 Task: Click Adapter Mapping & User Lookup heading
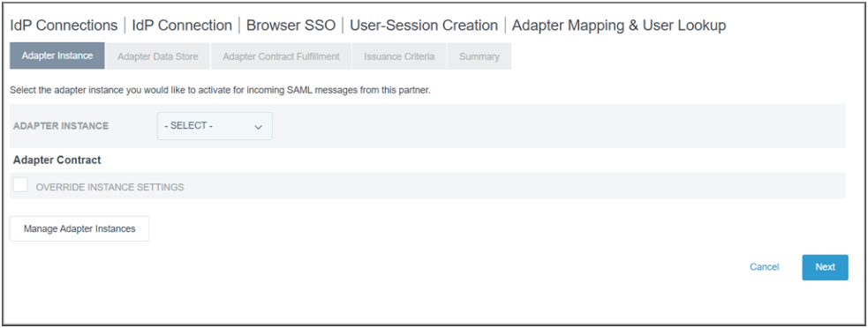[619, 26]
